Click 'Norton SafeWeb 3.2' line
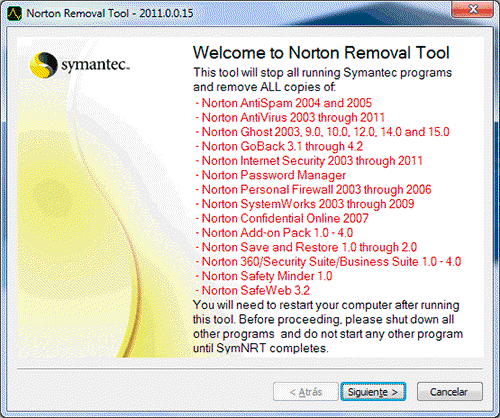Viewport: 500px width, 418px height. (252, 290)
